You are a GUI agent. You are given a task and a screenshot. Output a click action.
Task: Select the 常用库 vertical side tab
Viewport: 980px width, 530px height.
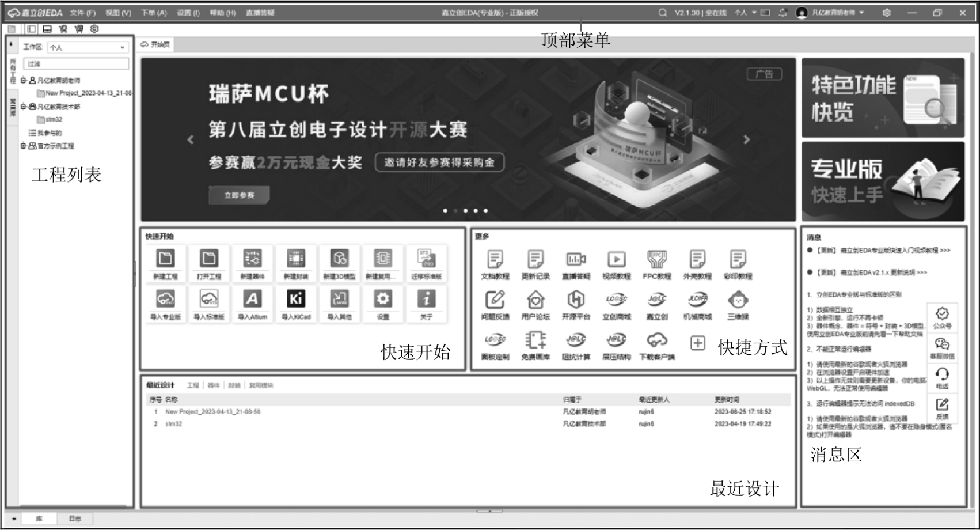click(x=13, y=107)
